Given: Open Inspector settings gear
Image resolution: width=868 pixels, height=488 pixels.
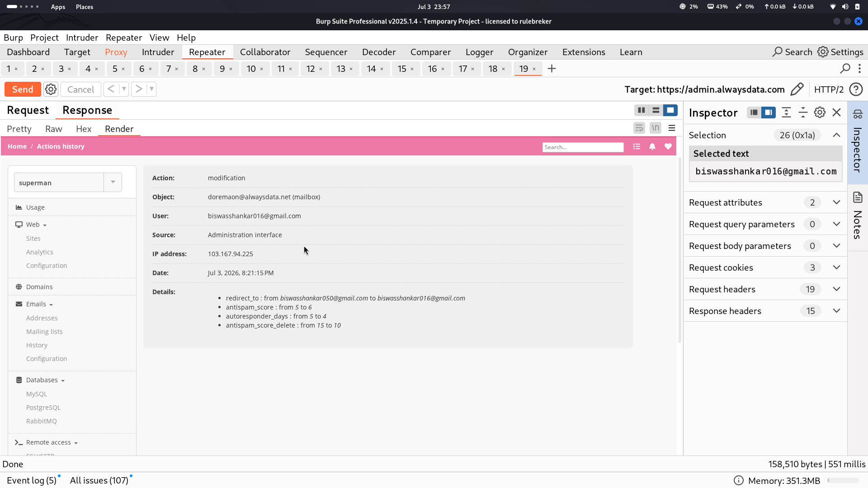Looking at the screenshot, I should pos(820,113).
